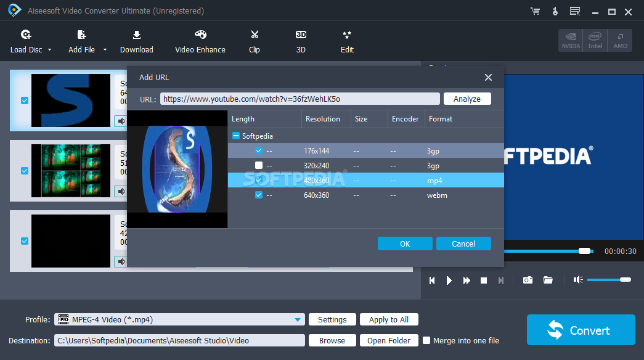
Task: Click the Open Folder button
Action: 389,341
